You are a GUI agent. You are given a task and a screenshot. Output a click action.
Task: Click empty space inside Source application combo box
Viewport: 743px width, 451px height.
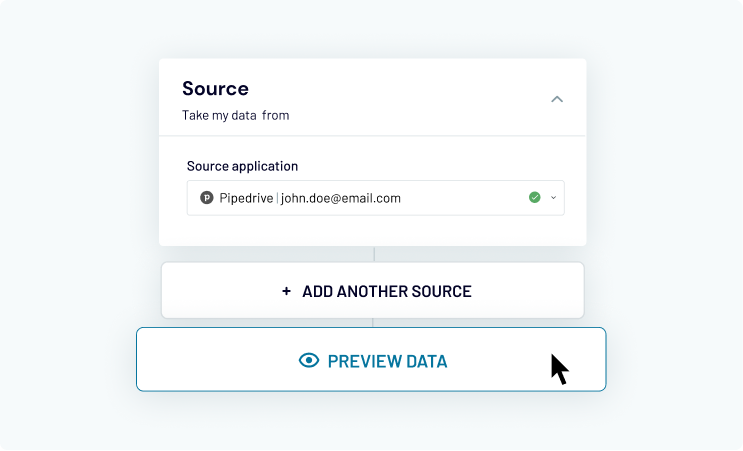point(460,198)
